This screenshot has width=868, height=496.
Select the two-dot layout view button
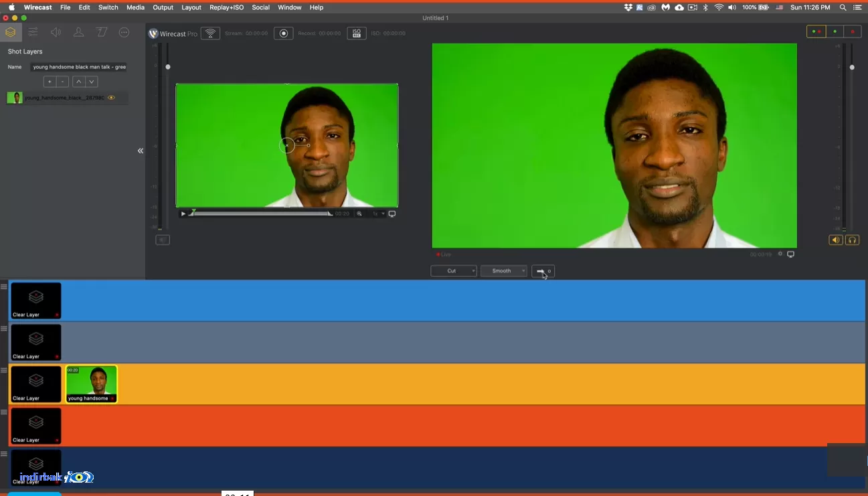click(x=816, y=31)
